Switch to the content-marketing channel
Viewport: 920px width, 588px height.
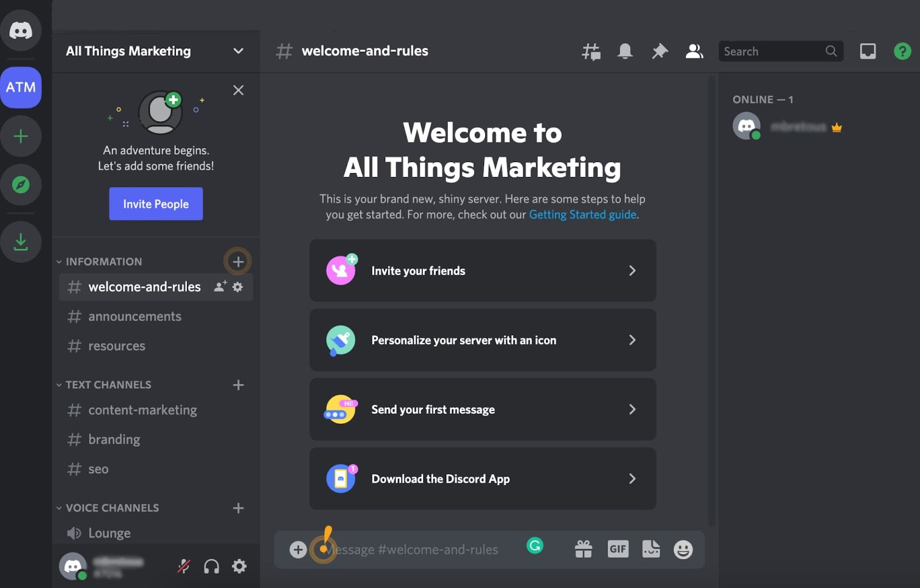143,410
